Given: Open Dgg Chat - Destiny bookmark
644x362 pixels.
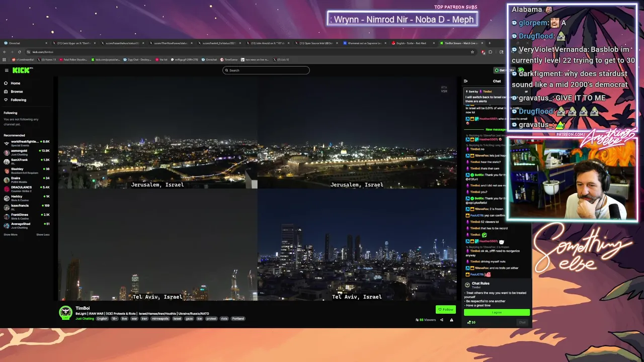Looking at the screenshot, I should pos(138,59).
